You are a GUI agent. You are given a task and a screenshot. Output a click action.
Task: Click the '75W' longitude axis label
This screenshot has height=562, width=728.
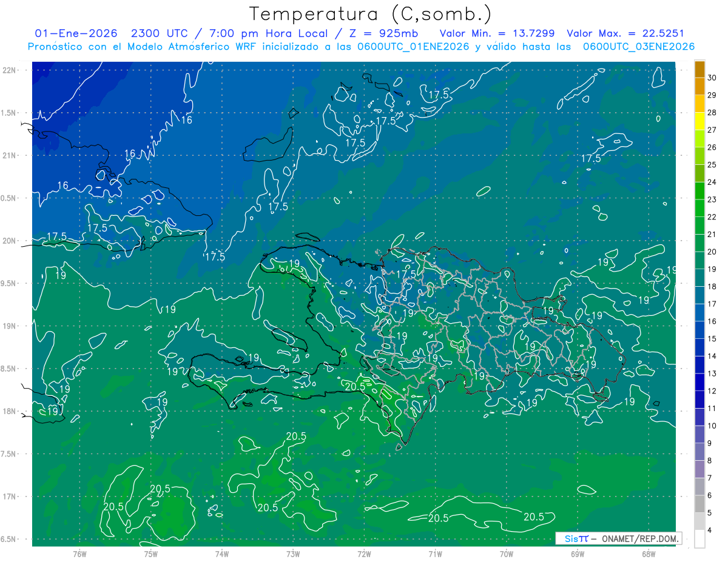coord(151,554)
